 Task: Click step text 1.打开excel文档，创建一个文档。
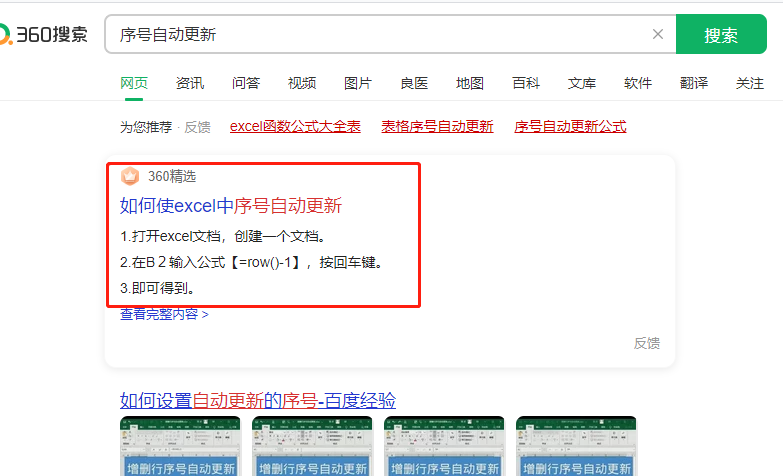(x=223, y=236)
